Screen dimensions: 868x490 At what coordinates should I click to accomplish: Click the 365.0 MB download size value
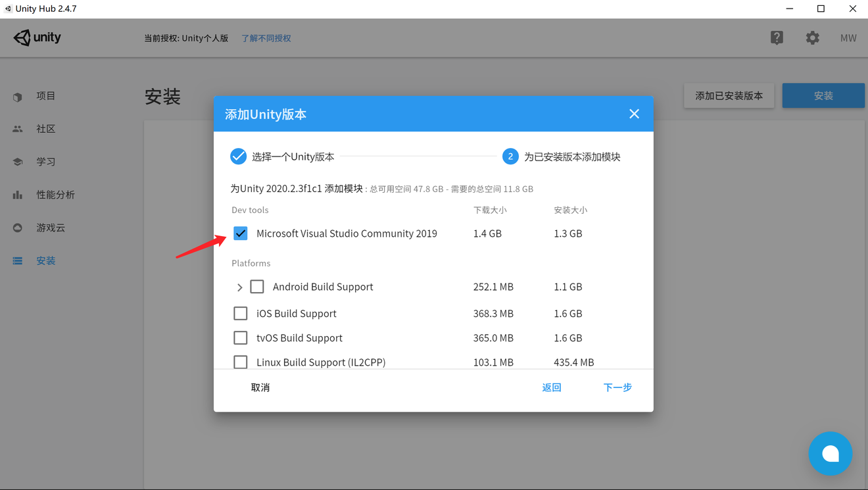[493, 338]
